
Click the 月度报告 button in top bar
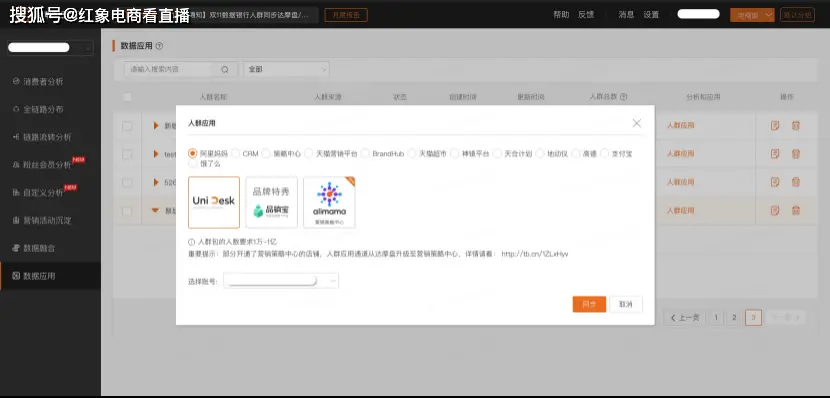pos(346,15)
